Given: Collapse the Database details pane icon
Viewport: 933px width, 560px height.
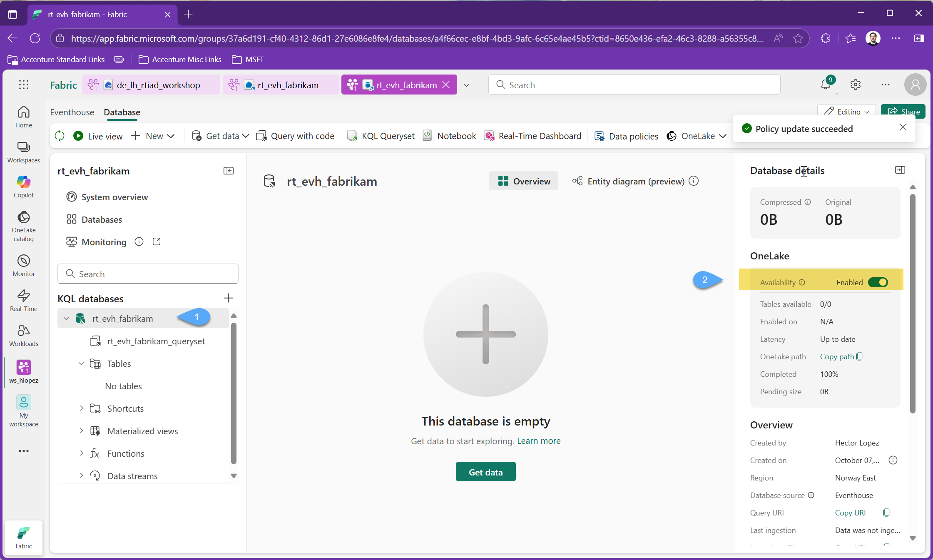Looking at the screenshot, I should [x=900, y=170].
